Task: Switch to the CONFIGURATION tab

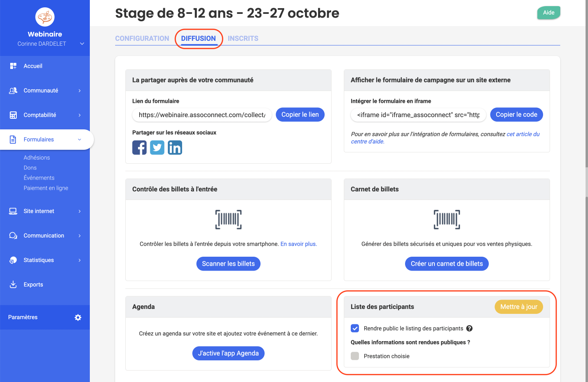Action: coord(142,38)
